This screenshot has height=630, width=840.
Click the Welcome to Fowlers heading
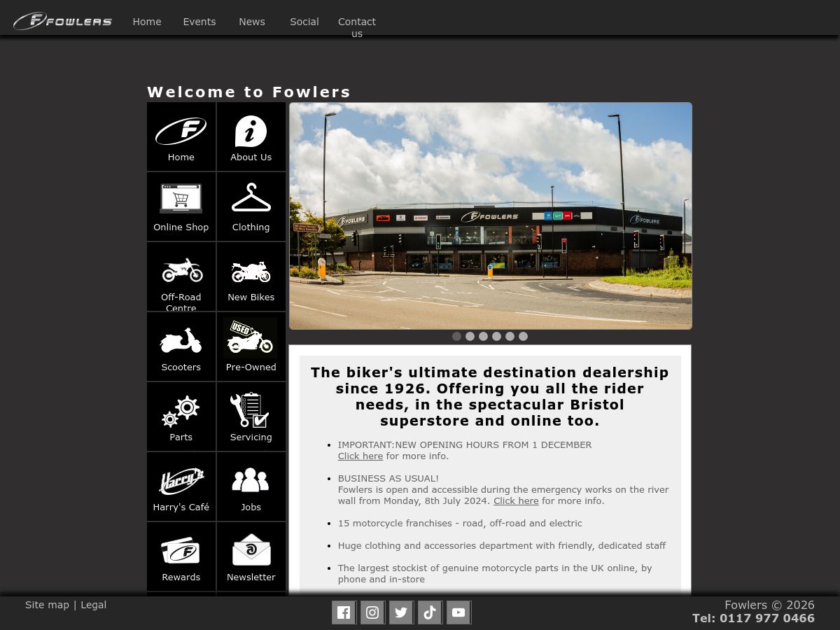[x=248, y=92]
